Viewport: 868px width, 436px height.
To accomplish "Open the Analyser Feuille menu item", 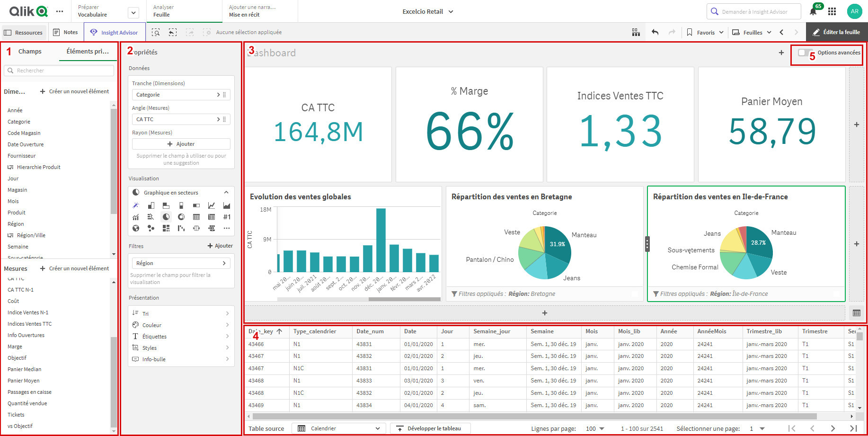I will tap(163, 11).
